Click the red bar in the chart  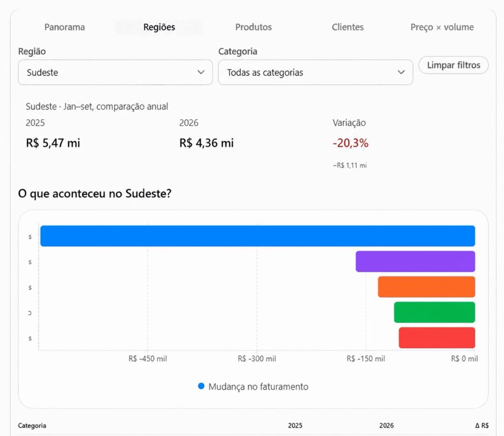(x=437, y=337)
